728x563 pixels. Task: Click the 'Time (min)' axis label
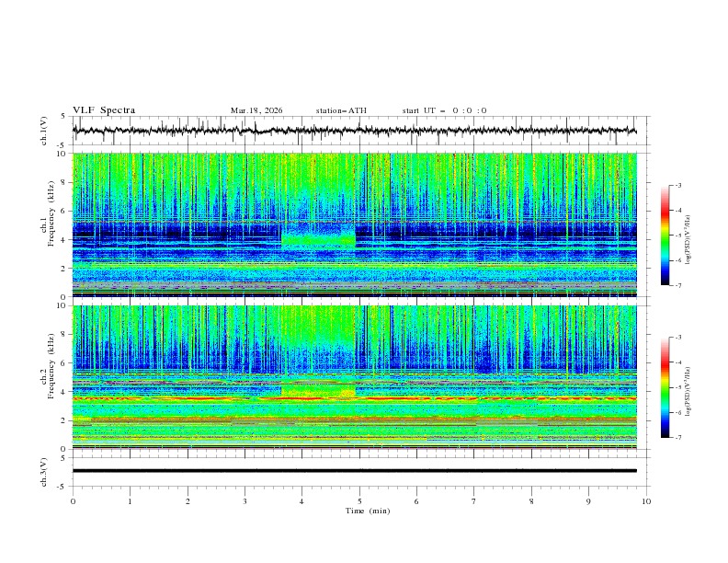(x=368, y=511)
